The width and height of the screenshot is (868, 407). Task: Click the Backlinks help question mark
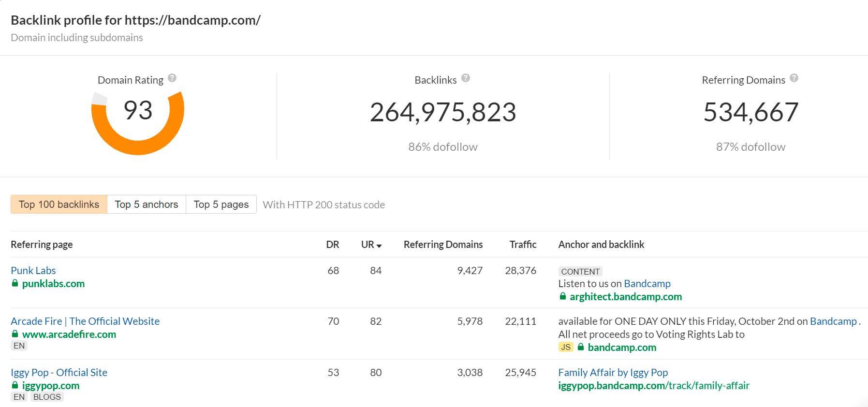pyautogui.click(x=466, y=78)
